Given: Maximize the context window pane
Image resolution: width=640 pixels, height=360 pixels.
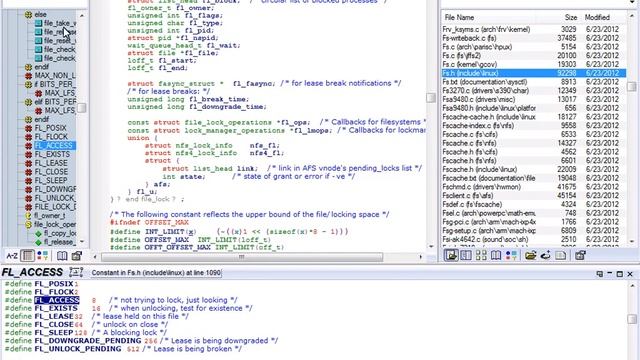Looking at the screenshot, I should click(620, 274).
